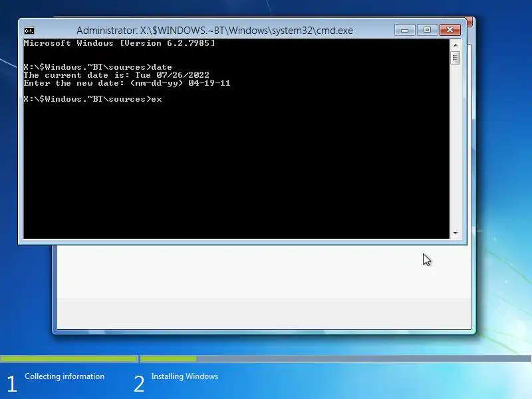Click the 'The current date is: Tue 07/26/2022' line
Viewport: 532px width, 399px height.
point(116,75)
